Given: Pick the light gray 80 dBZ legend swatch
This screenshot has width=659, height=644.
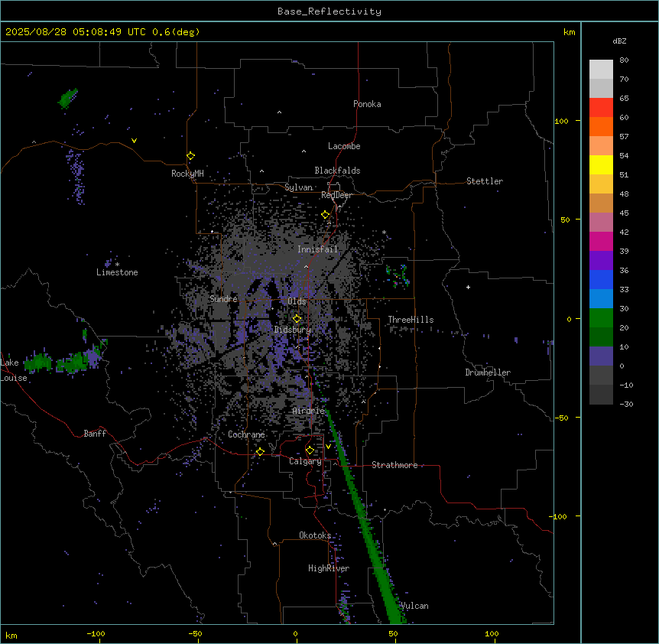Looking at the screenshot, I should pyautogui.click(x=601, y=70).
